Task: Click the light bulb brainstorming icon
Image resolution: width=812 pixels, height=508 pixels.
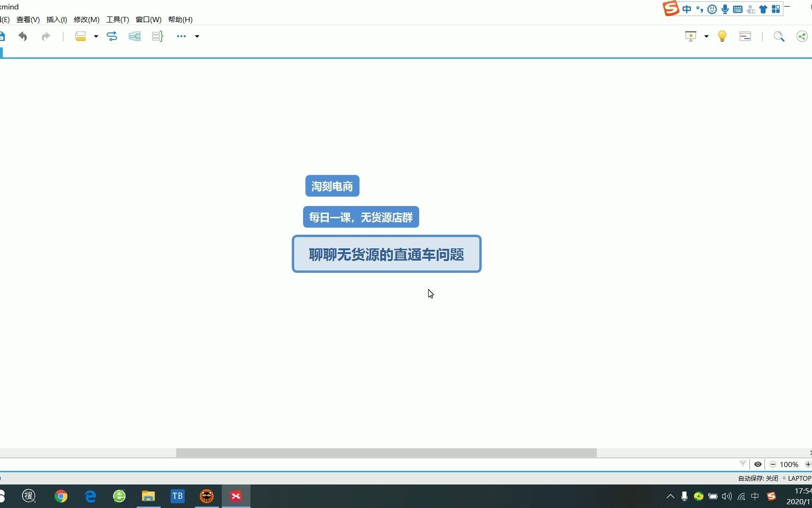Action: coord(722,36)
